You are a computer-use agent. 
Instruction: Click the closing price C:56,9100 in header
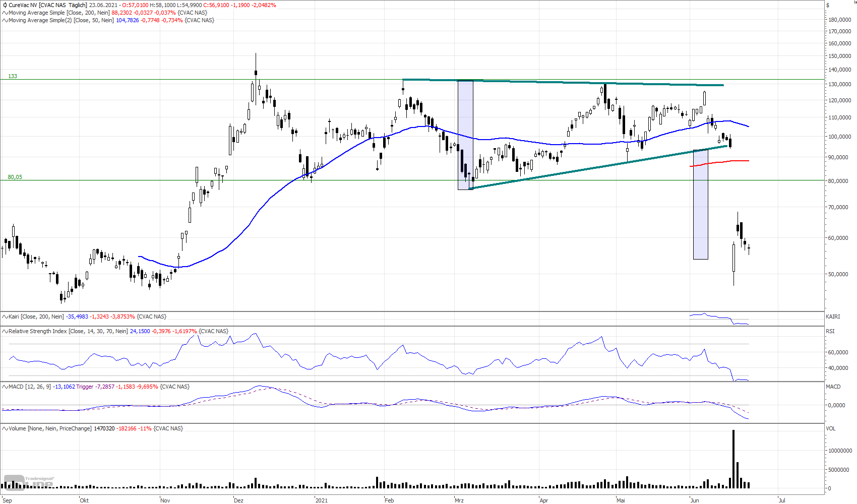pos(216,5)
